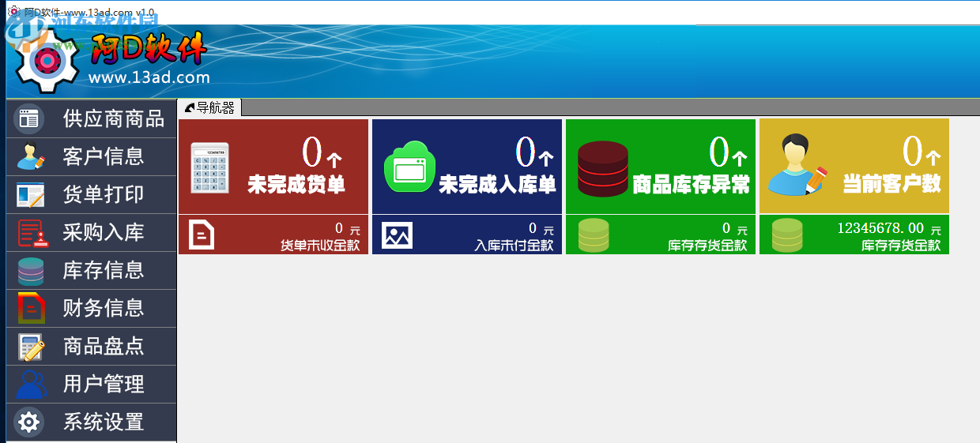Select the 货单打印 print icon
Viewport: 980px width, 443px height.
click(31, 194)
